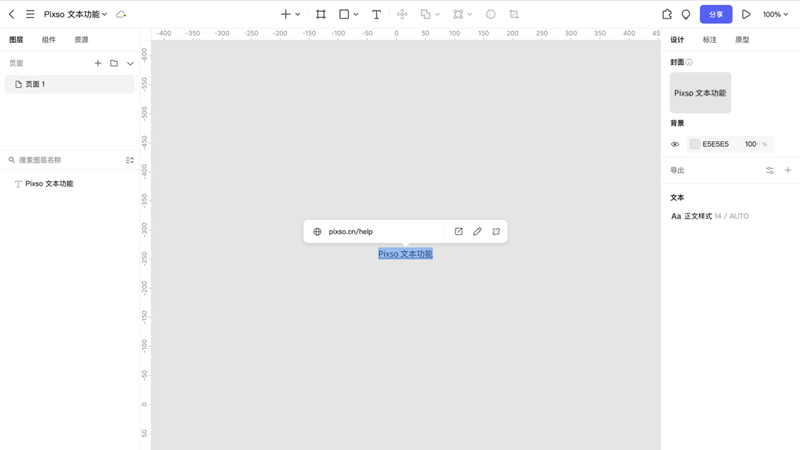The height and width of the screenshot is (450, 800).
Task: Expand the insert tool dropdown arrow
Action: [297, 14]
